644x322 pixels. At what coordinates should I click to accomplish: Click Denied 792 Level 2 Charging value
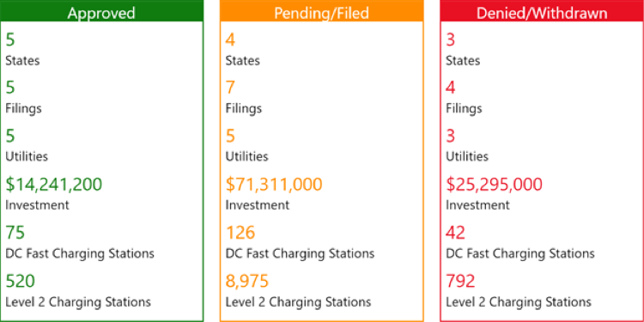tap(461, 282)
